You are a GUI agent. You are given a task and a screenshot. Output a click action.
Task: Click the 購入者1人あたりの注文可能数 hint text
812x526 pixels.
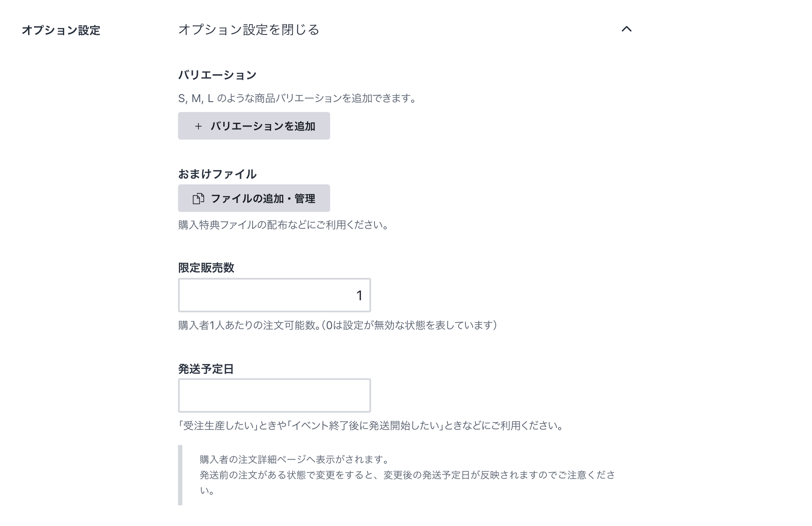click(337, 325)
